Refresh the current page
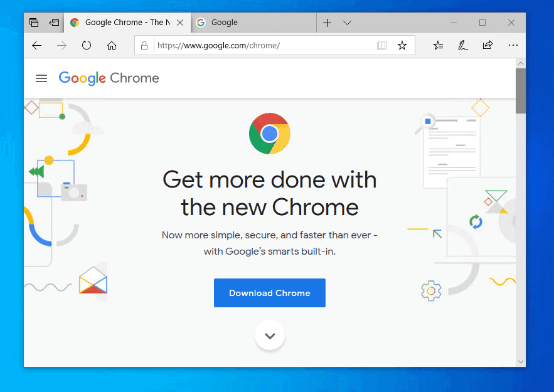The image size is (554, 392). tap(87, 45)
